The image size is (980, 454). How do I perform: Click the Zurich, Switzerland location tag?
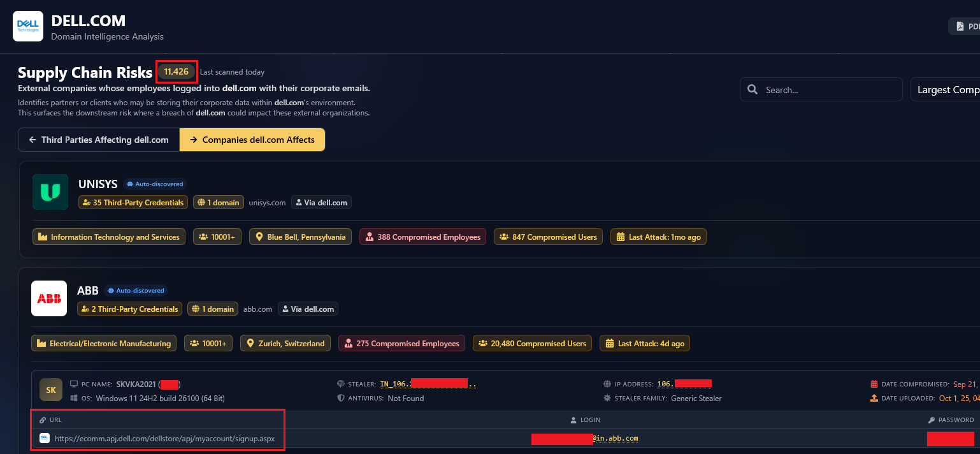tap(285, 344)
